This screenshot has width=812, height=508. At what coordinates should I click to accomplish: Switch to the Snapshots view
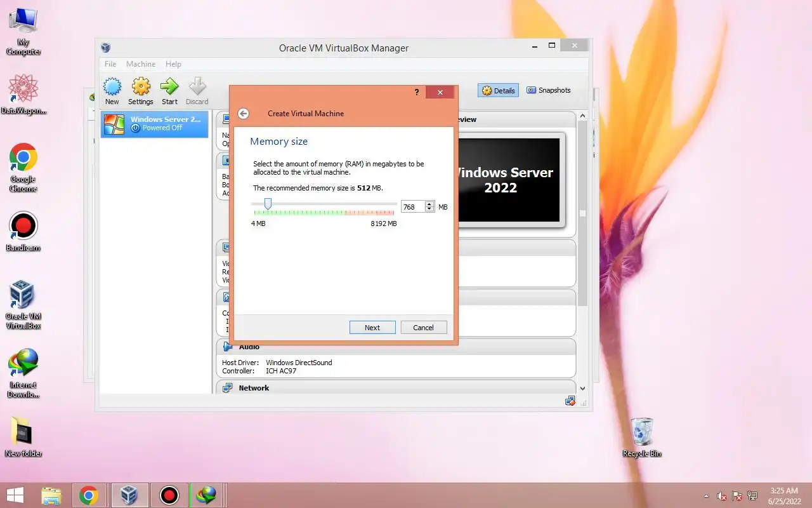tap(549, 90)
